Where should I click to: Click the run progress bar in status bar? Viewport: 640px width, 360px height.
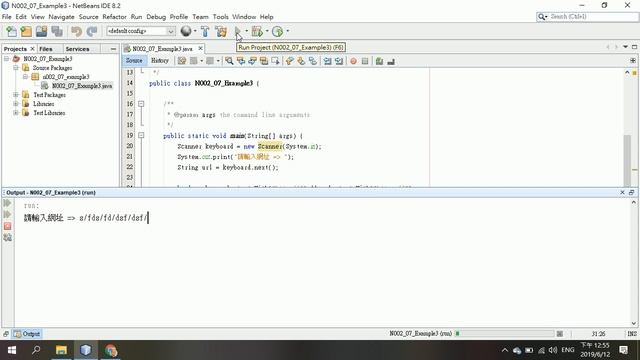coord(504,334)
